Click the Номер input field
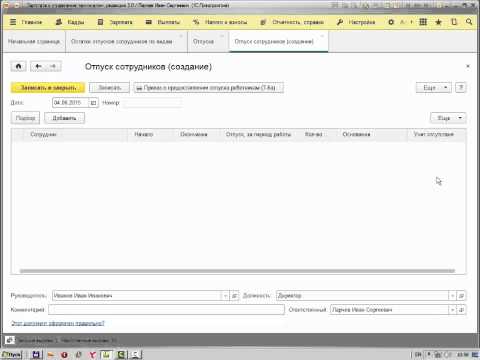Viewport: 480px width, 360px height. [152, 103]
